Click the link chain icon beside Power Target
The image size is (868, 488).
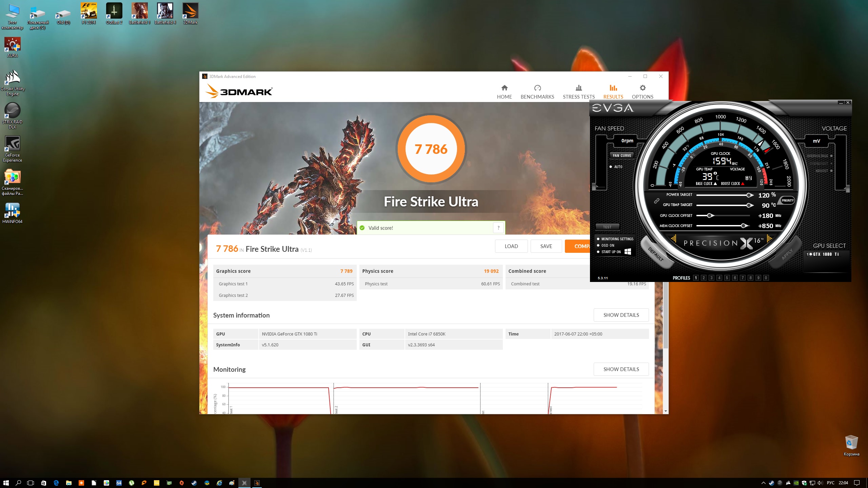[656, 201]
